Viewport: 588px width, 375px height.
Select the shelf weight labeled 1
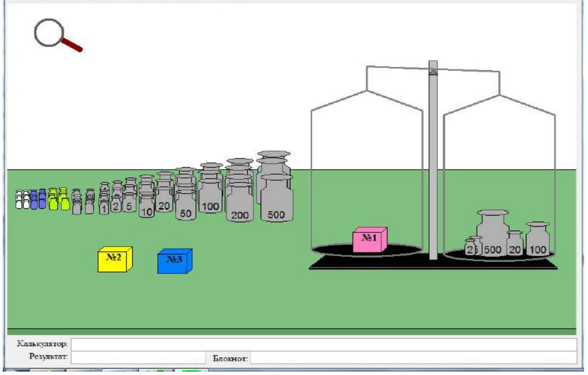[104, 207]
